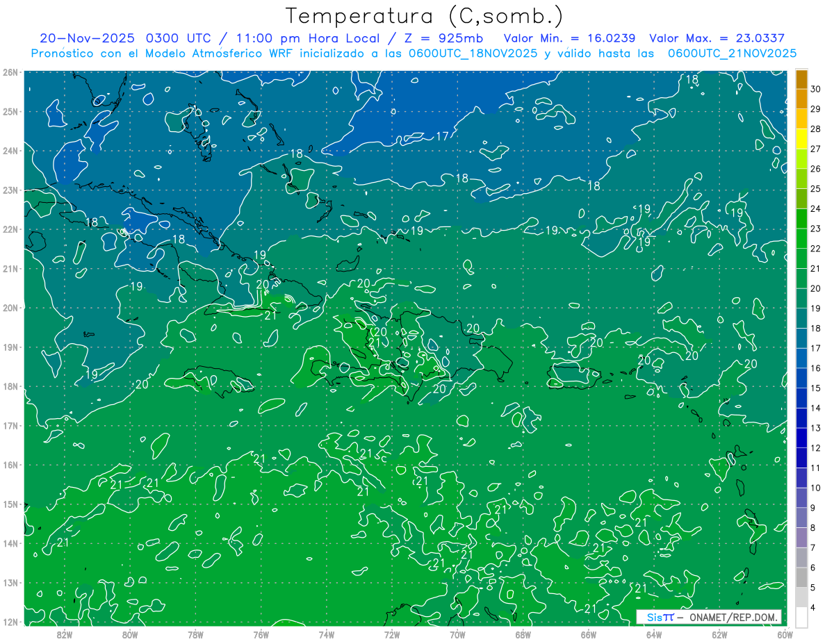The width and height of the screenshot is (834, 644).
Task: Click the '13N' latitude axis label
Action: (10, 583)
